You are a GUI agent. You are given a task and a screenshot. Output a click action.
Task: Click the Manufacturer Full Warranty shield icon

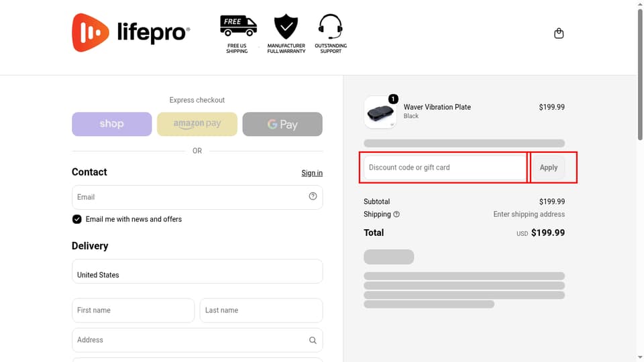click(x=286, y=26)
